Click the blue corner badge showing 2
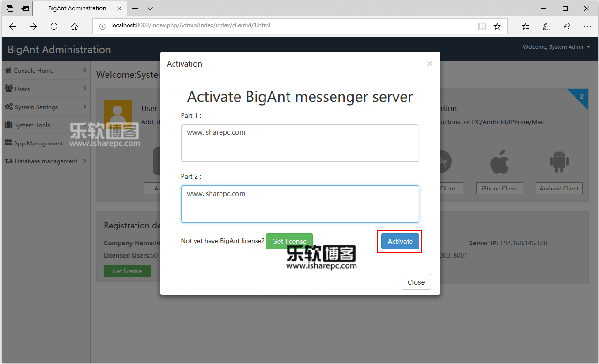The width and height of the screenshot is (599, 364). click(x=581, y=97)
